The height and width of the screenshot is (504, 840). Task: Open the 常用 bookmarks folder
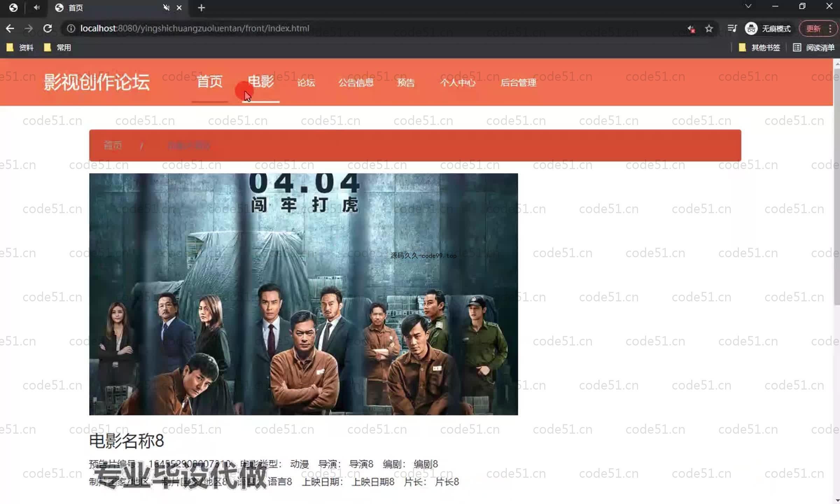57,48
